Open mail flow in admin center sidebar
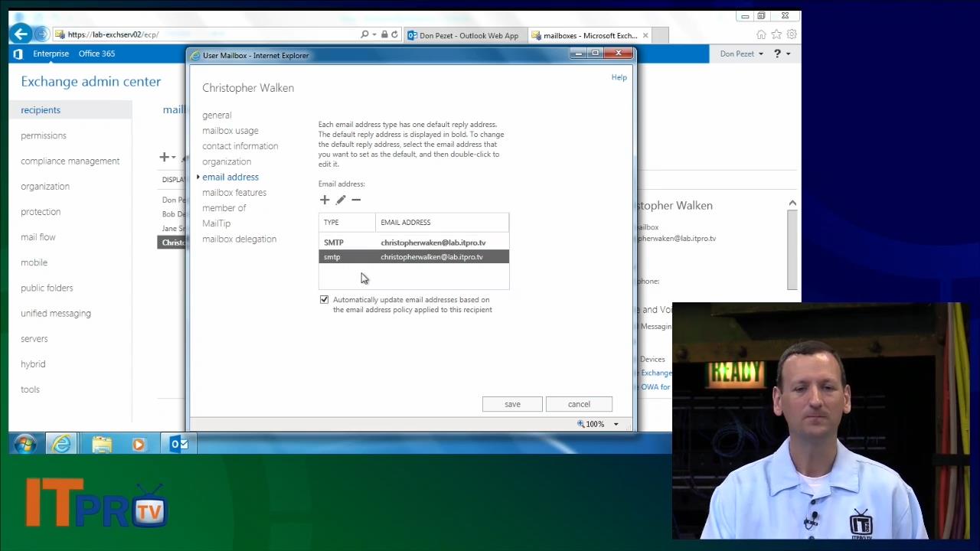The image size is (980, 551). coord(38,237)
